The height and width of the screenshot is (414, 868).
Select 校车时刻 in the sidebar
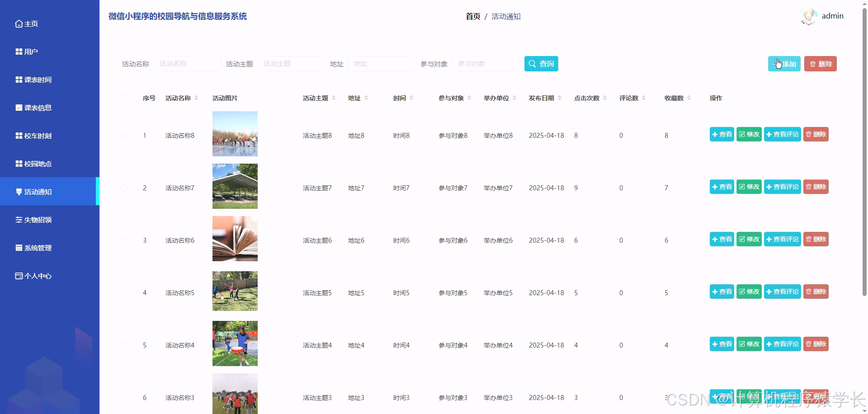coord(50,136)
